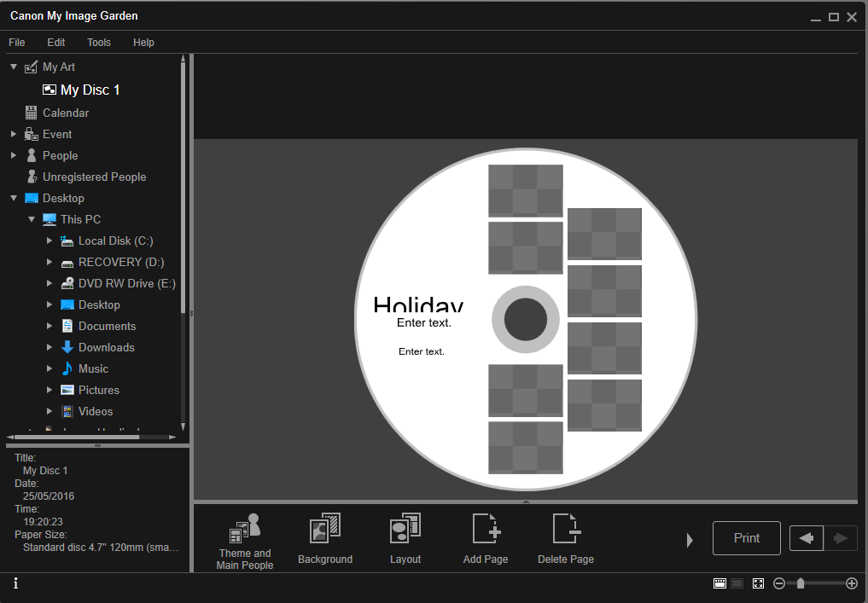
Task: Open the Tools menu
Action: pos(99,43)
